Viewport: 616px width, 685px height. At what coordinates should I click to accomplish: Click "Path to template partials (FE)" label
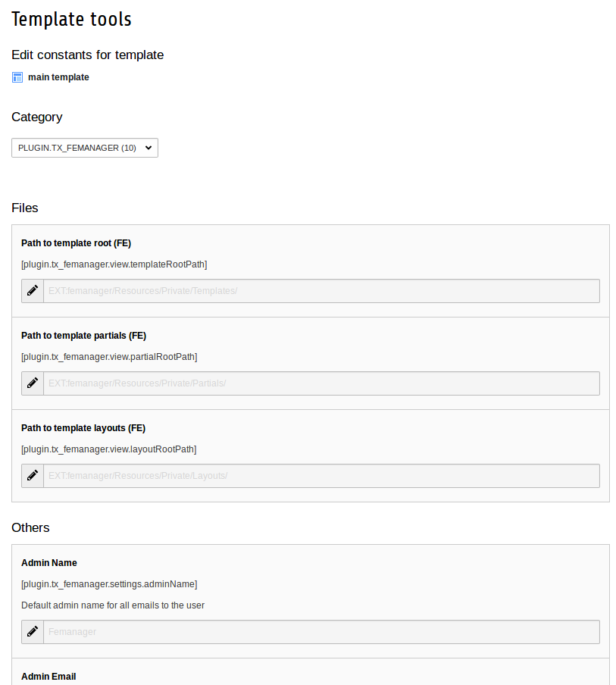(83, 336)
